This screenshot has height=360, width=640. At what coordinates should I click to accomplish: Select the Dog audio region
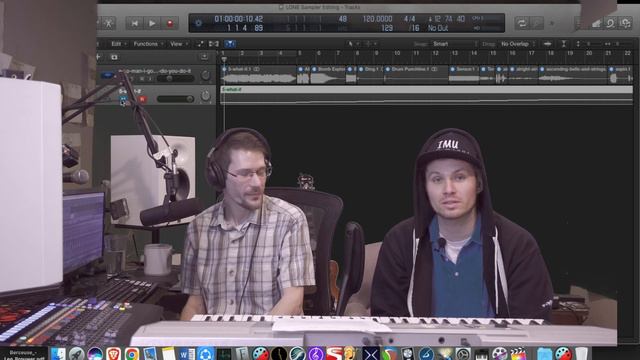pyautogui.click(x=370, y=75)
